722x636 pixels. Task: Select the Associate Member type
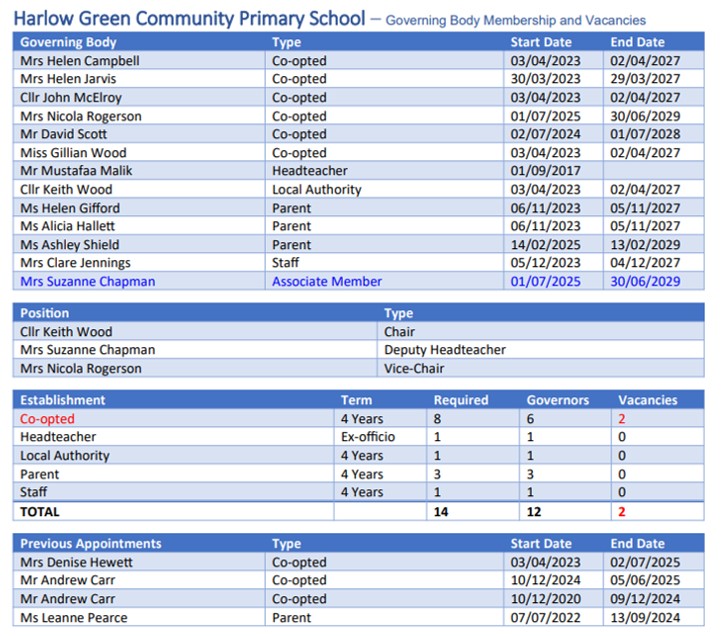pyautogui.click(x=327, y=281)
